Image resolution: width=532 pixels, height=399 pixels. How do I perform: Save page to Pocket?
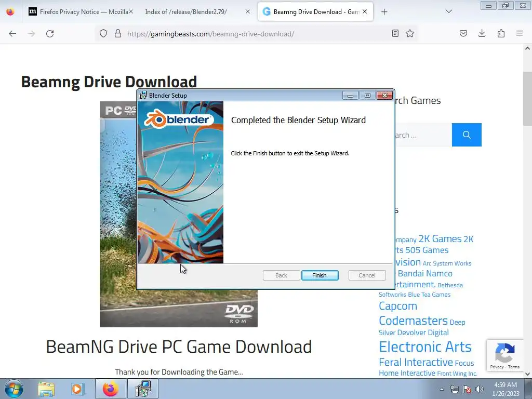tap(463, 33)
